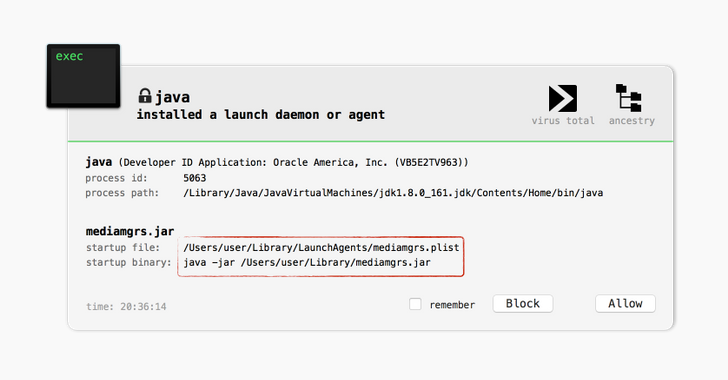Block the launch agent installation
The height and width of the screenshot is (380, 728).
coord(523,303)
